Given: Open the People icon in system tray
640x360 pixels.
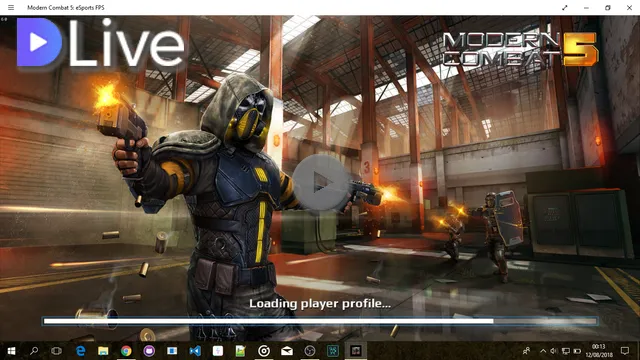Looking at the screenshot, I should click(x=527, y=351).
